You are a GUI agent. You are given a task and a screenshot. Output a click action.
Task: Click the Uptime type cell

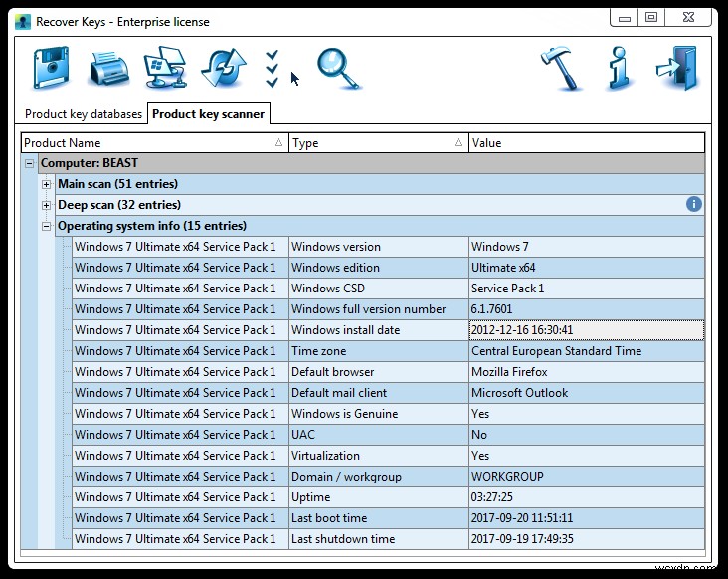(378, 497)
